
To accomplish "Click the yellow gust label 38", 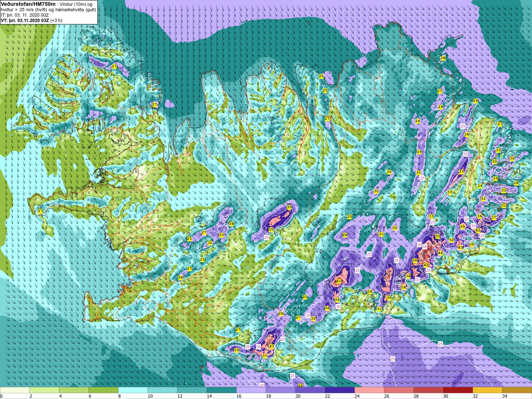I will [x=408, y=276].
